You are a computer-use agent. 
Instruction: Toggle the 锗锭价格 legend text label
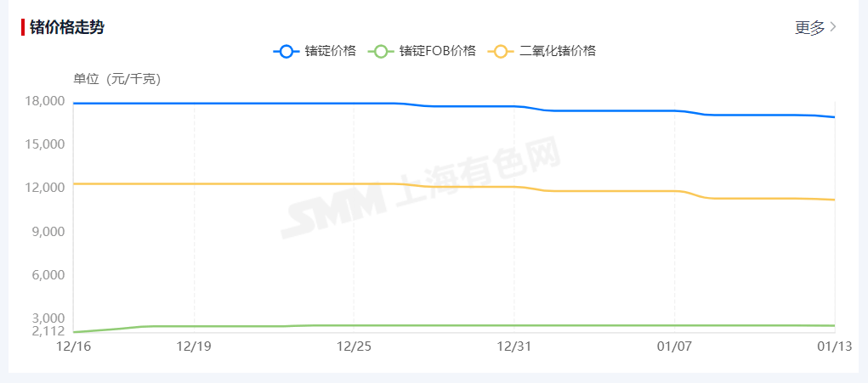(330, 51)
